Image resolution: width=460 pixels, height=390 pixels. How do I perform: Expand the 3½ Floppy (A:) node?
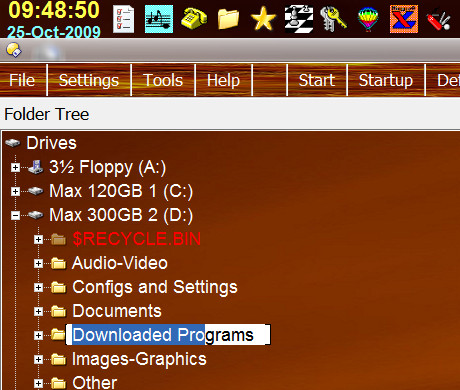coord(15,167)
